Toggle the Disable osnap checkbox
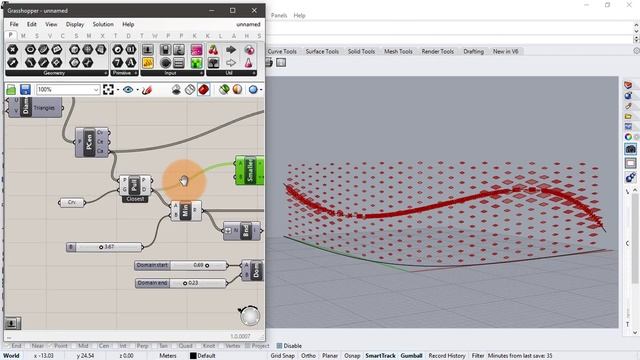 (280, 346)
